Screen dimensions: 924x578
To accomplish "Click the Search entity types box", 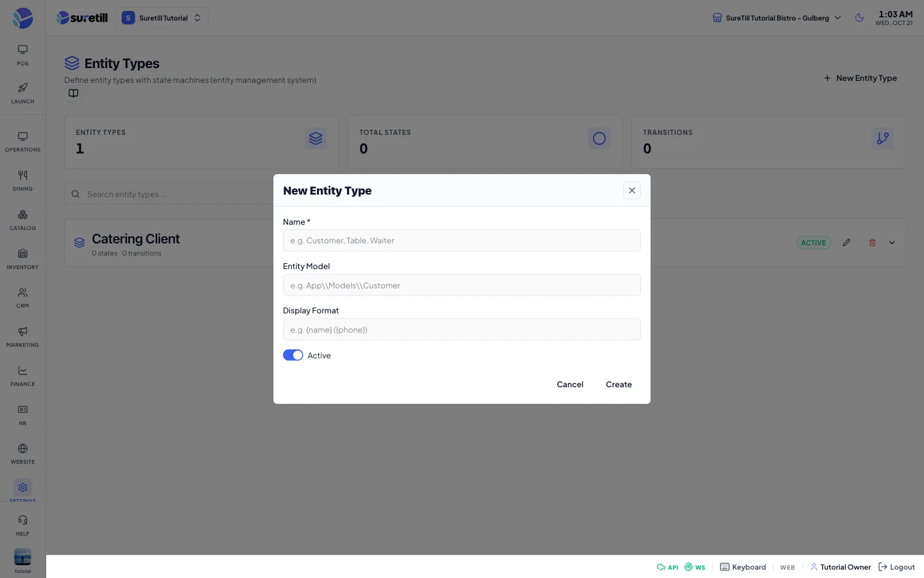I will [170, 194].
